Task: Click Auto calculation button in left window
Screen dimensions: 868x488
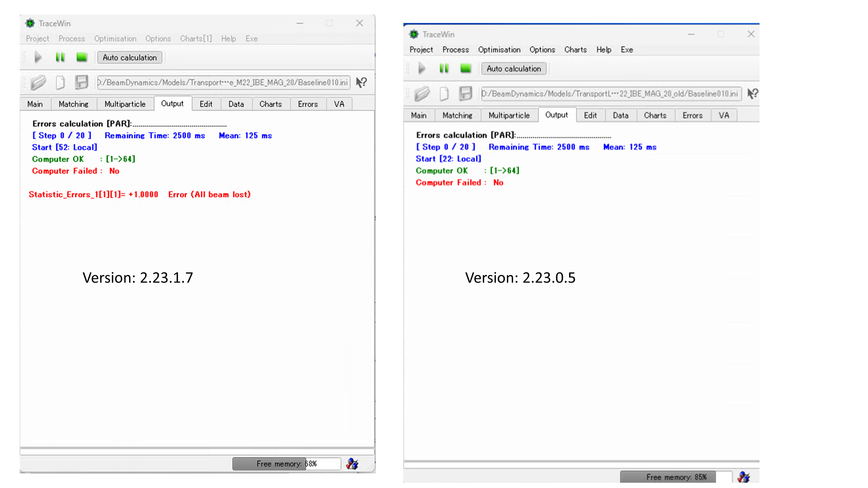Action: click(130, 58)
